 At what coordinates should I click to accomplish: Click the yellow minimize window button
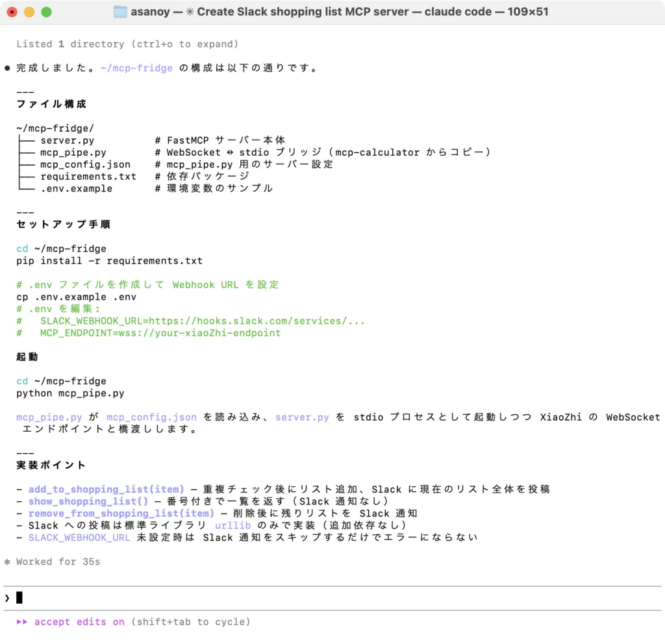tap(29, 12)
